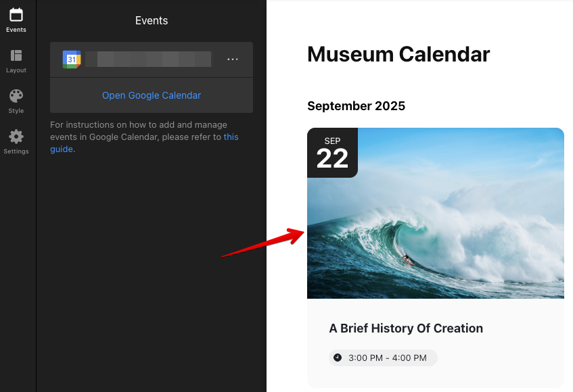The image size is (573, 392).
Task: Click the September 2025 month heading
Action: [x=357, y=106]
